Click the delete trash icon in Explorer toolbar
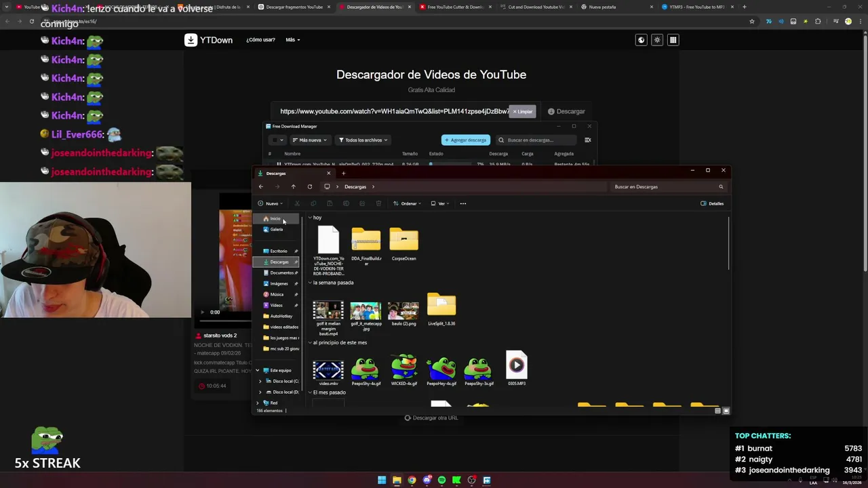Image resolution: width=868 pixels, height=488 pixels. coord(378,203)
